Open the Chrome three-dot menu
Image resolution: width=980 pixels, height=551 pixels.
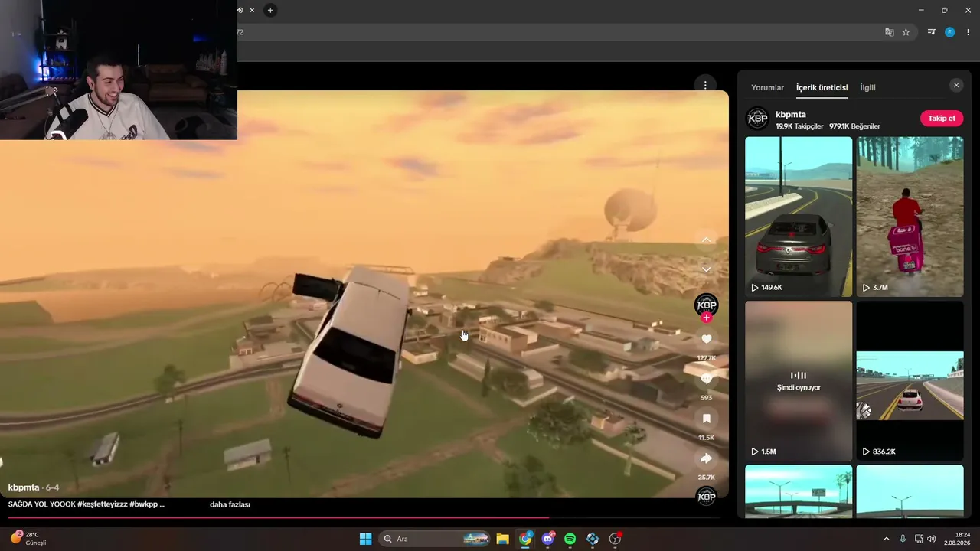[967, 32]
